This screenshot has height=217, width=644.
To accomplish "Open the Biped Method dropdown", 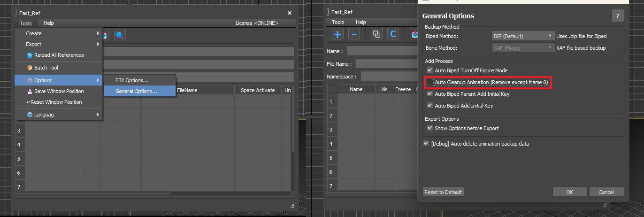I will pos(522,36).
